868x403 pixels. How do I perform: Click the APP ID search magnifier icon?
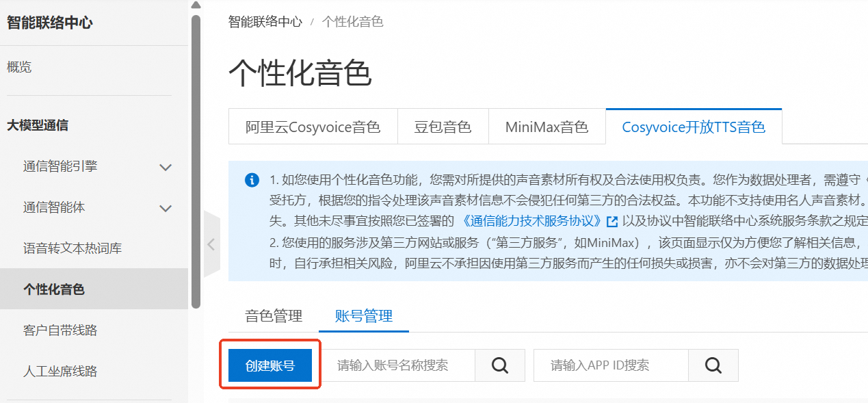[x=713, y=365]
